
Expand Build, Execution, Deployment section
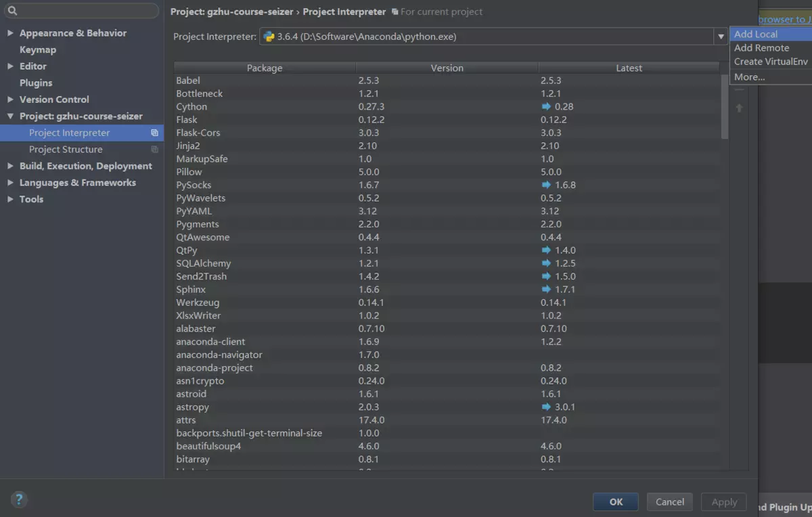pos(10,166)
